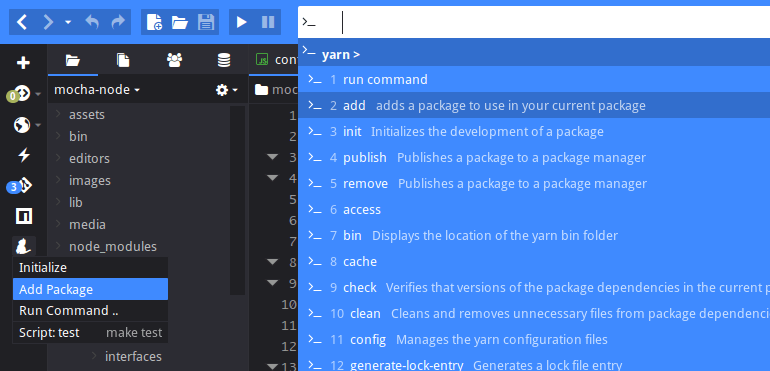
Task: Create a new file via toolbar icon
Action: (154, 22)
